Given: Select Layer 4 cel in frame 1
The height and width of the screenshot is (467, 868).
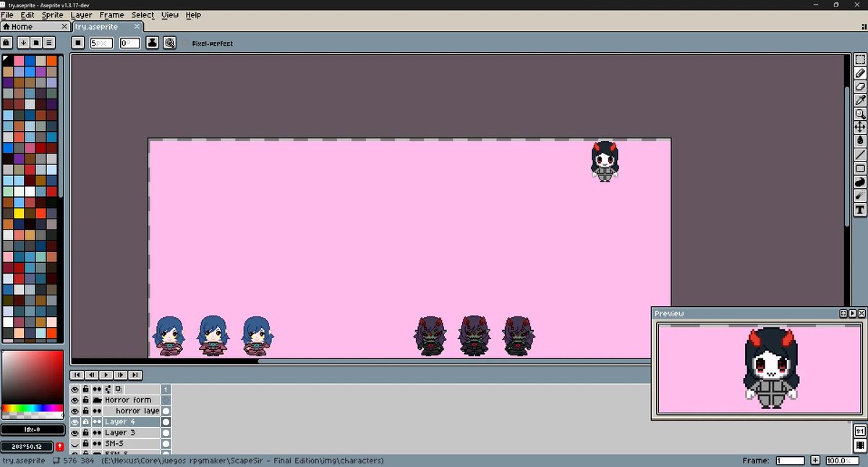Looking at the screenshot, I should (166, 421).
